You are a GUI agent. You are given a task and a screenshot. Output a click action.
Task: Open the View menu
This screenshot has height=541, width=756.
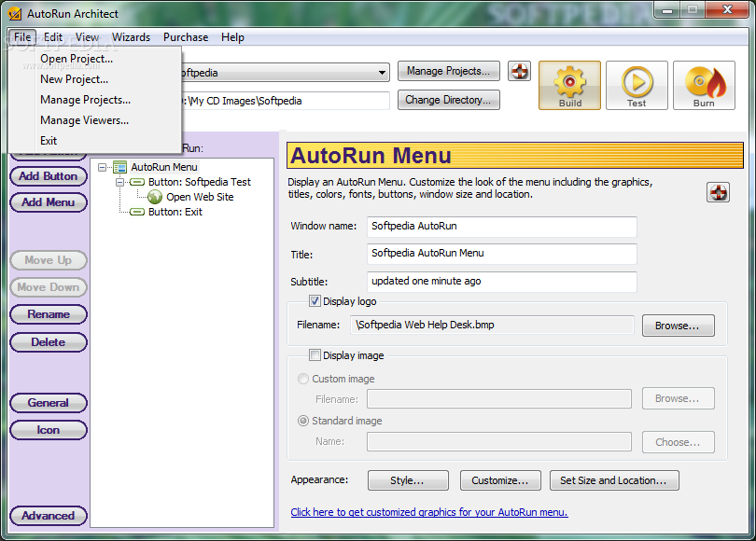88,37
